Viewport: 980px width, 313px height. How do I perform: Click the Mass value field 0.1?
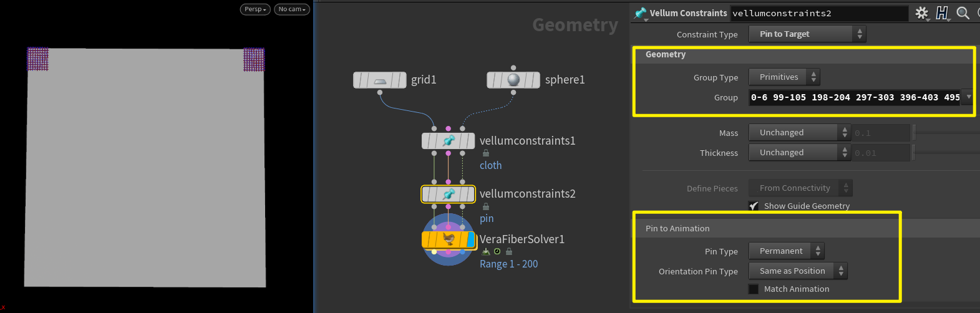881,133
